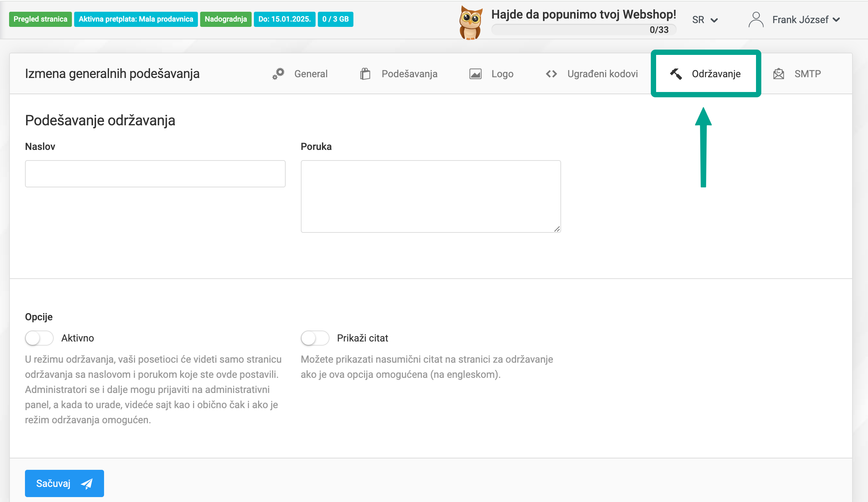868x502 pixels.
Task: Click the user profile avatar icon
Action: pos(756,20)
